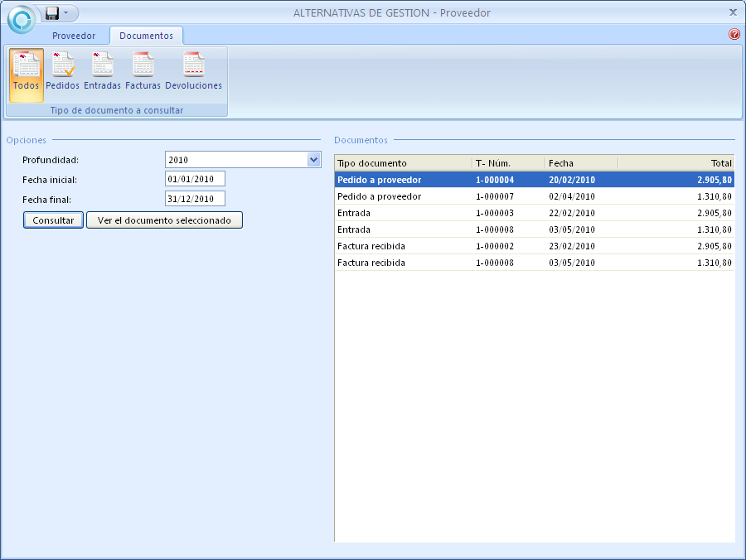
Task: Click the Fecha final date field
Action: tap(195, 199)
